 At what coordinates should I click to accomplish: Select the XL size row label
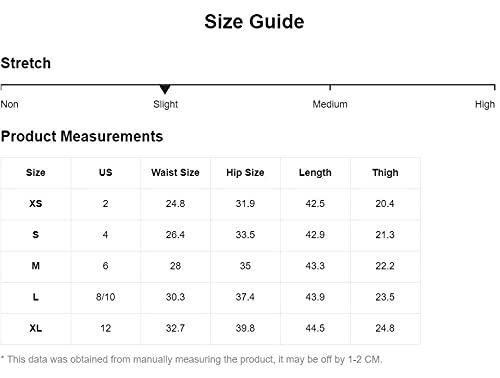click(x=36, y=328)
